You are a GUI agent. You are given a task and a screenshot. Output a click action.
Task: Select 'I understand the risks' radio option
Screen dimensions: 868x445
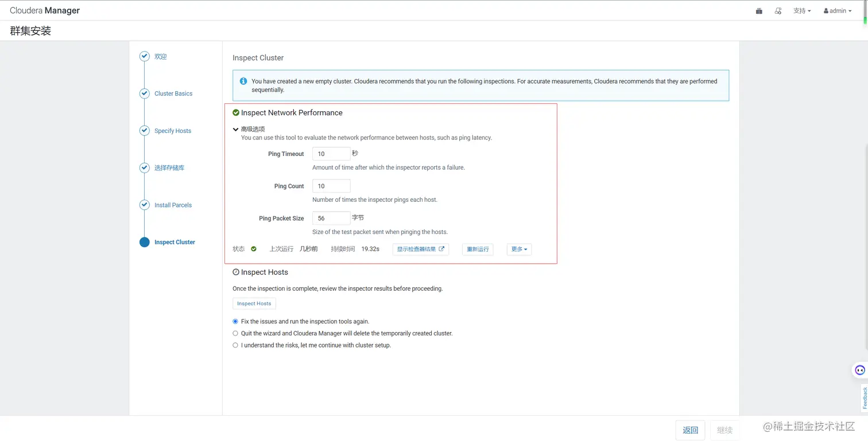[235, 345]
